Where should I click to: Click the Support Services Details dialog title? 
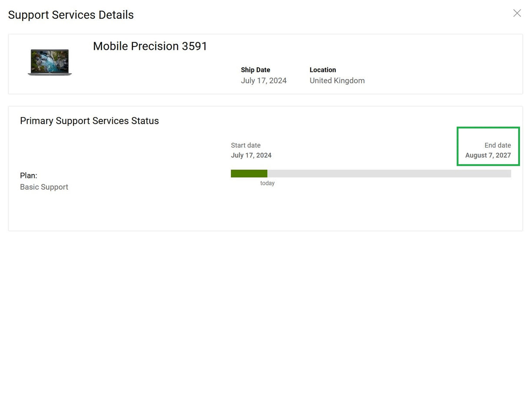71,14
